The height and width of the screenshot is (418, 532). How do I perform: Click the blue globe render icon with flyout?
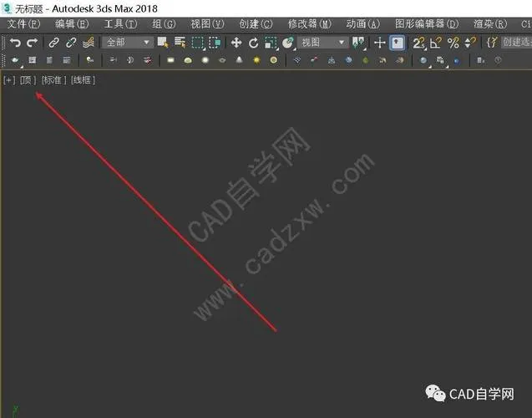click(x=423, y=60)
